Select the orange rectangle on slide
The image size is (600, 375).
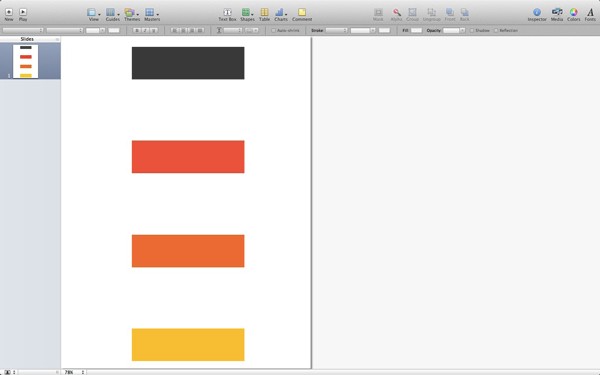point(188,251)
